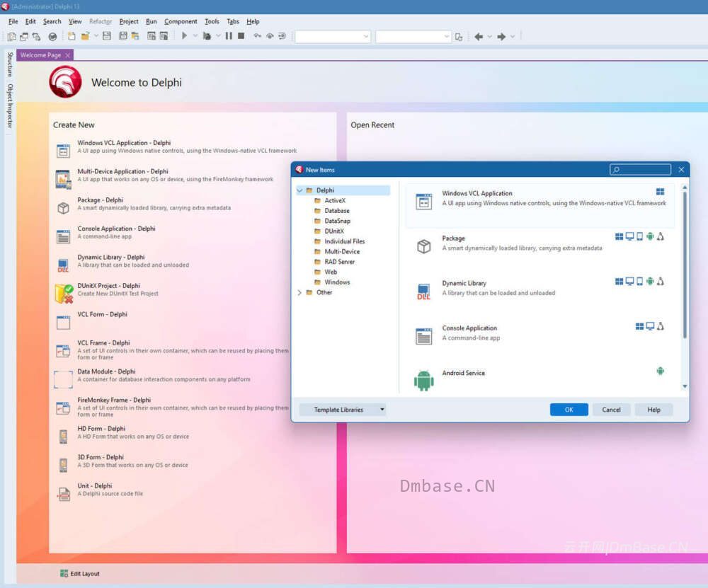
Task: Select the Individual Files folder in tree
Action: [x=345, y=241]
